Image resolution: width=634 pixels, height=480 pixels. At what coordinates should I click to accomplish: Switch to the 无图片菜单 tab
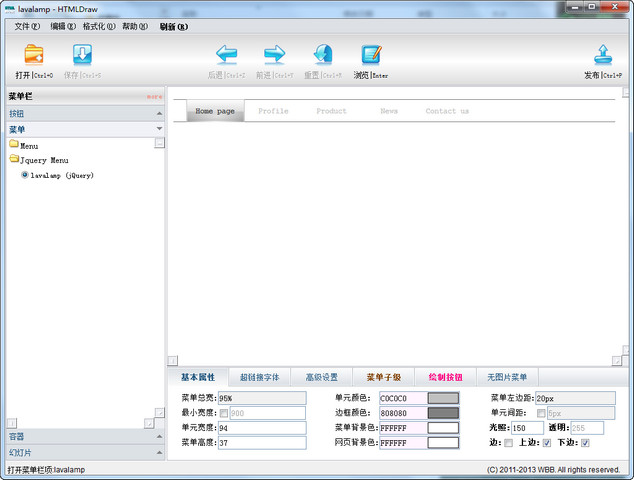507,377
